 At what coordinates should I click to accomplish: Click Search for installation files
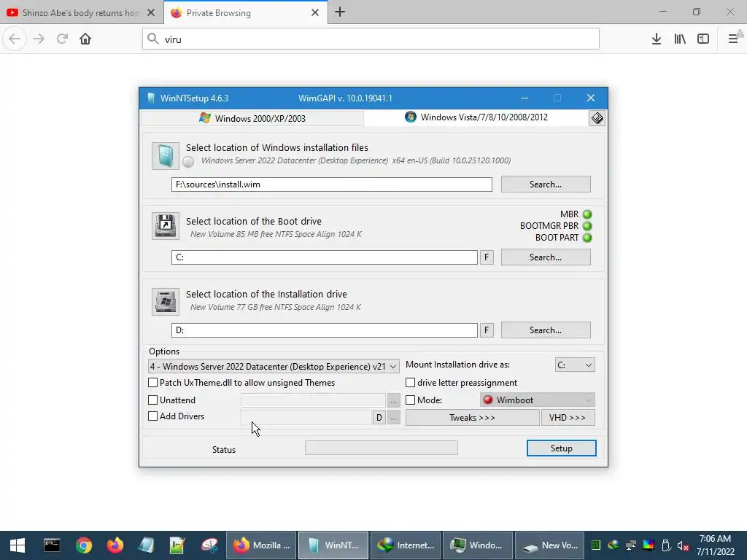(x=546, y=184)
